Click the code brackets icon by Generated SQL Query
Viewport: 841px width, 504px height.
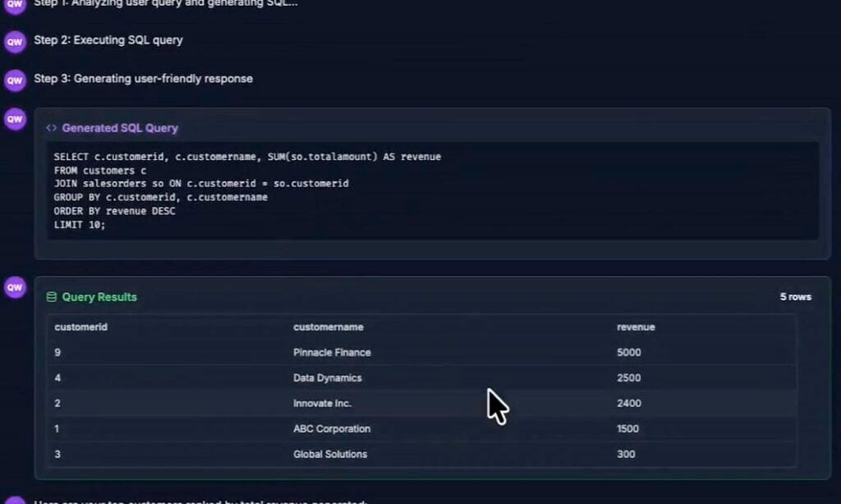point(51,127)
